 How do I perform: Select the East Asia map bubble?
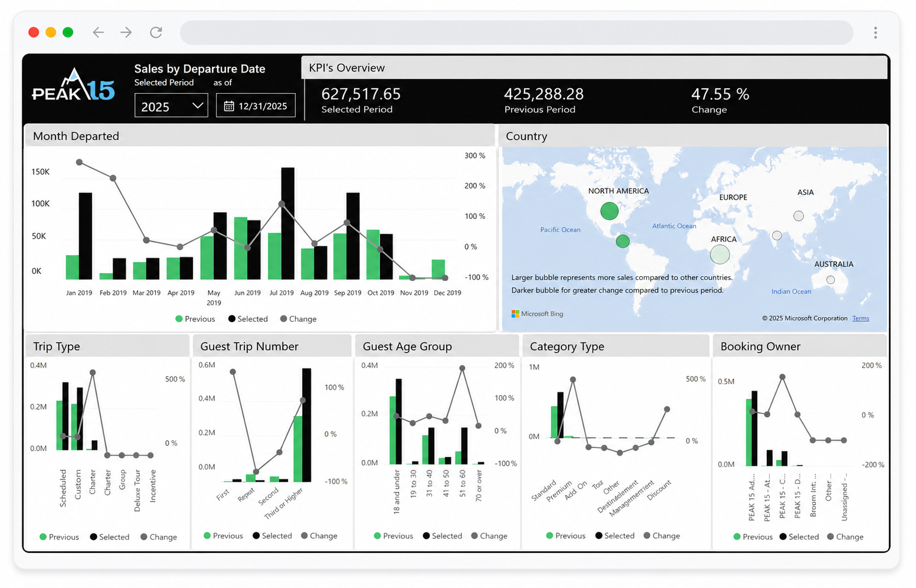click(798, 216)
